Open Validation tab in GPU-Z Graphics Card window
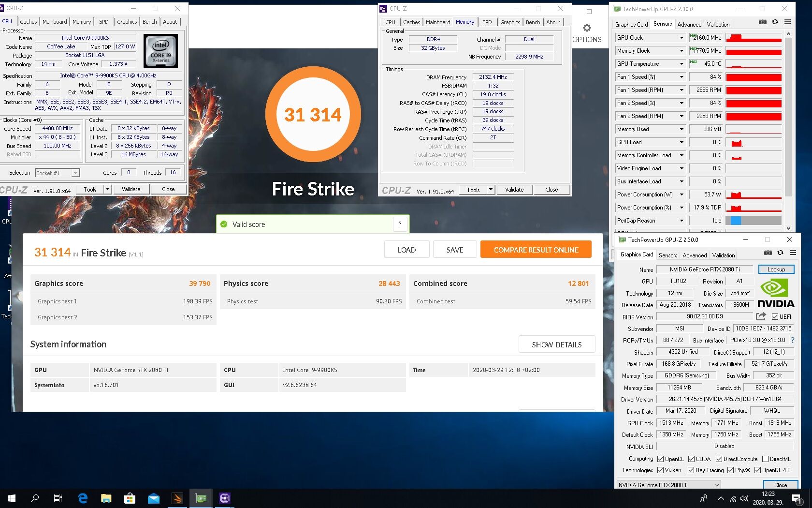Viewport: 812px width, 508px height. click(724, 255)
